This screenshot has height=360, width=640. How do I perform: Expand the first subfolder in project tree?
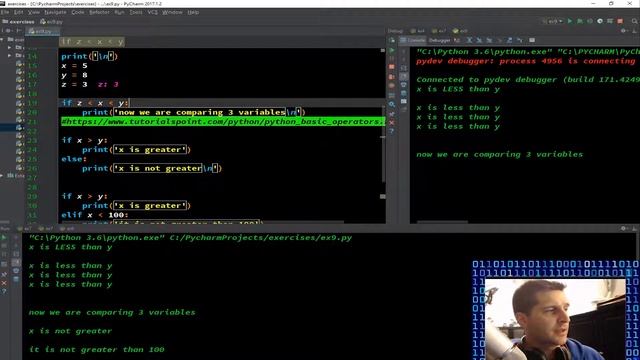9,47
